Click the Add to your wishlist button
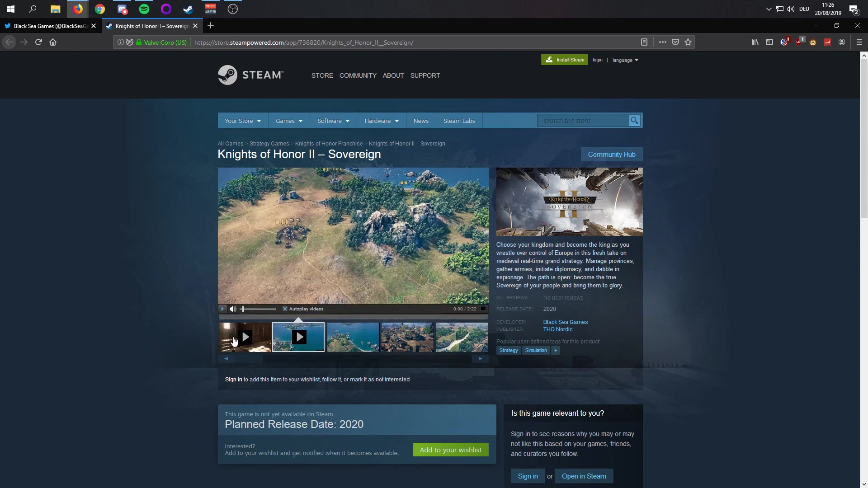The width and height of the screenshot is (868, 488). point(450,450)
